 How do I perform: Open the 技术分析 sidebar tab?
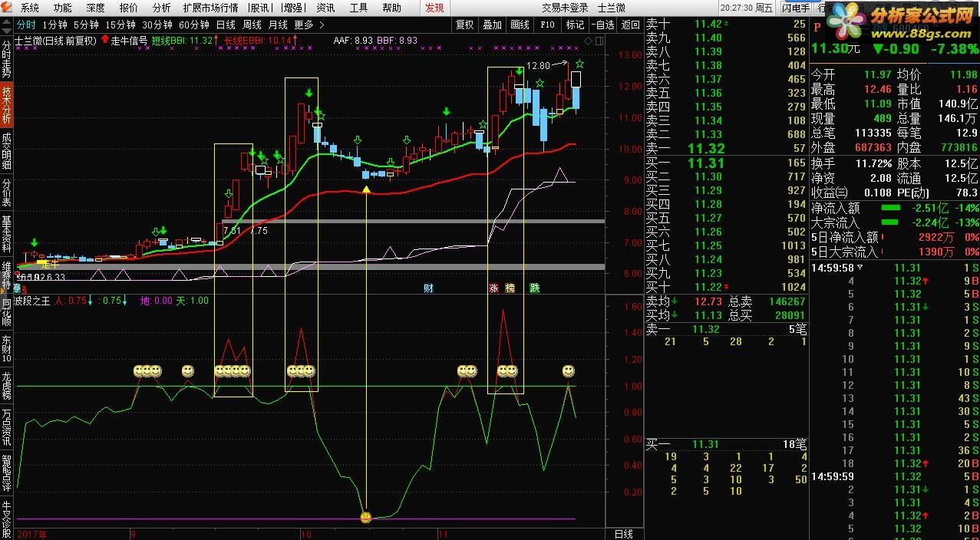[x=7, y=104]
